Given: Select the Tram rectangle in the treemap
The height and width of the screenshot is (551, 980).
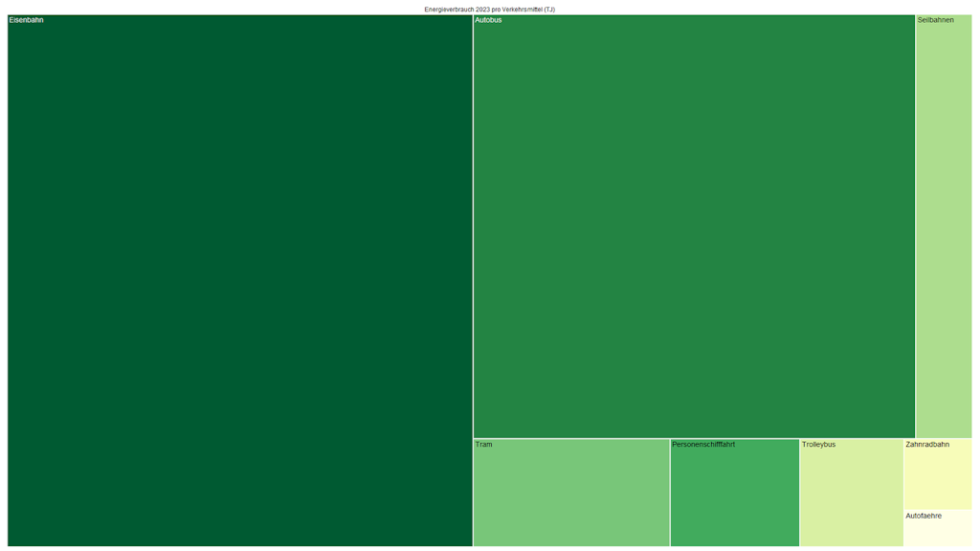Looking at the screenshot, I should pyautogui.click(x=571, y=493).
